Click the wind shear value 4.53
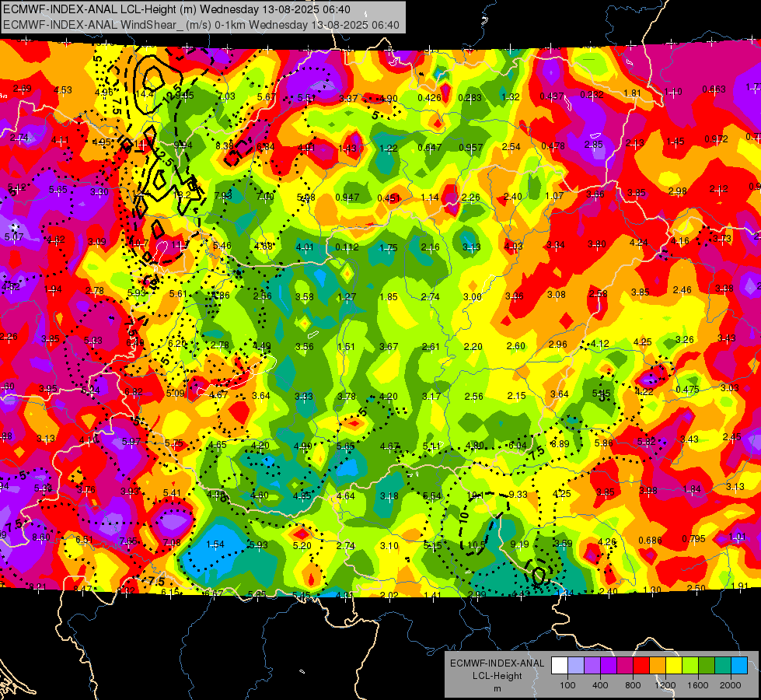This screenshot has width=761, height=700. (x=63, y=90)
